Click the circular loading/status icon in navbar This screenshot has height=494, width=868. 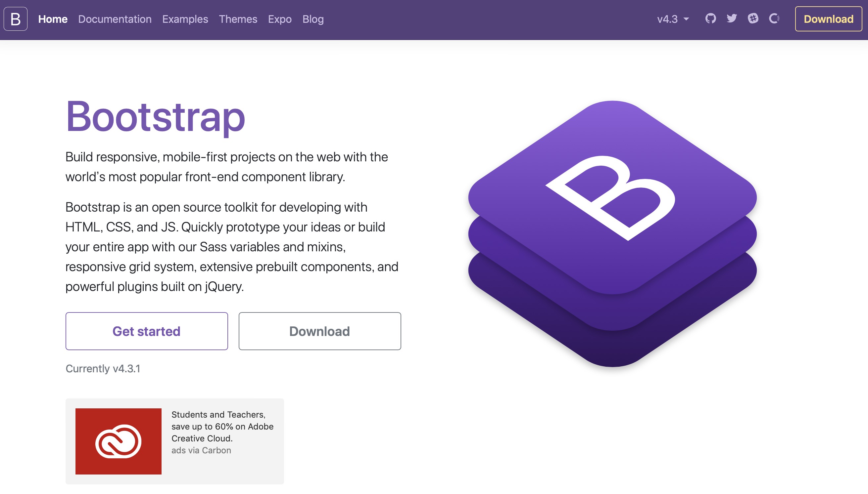pos(774,19)
